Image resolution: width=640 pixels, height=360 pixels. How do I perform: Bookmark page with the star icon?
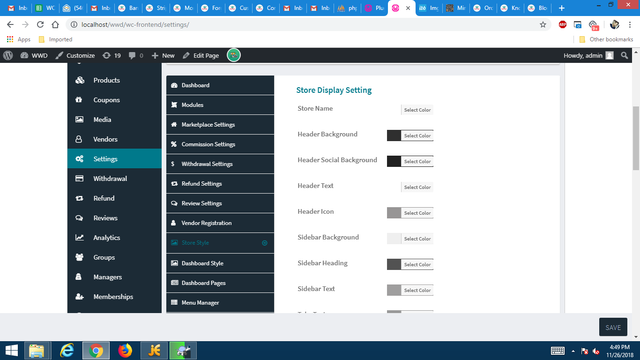543,24
